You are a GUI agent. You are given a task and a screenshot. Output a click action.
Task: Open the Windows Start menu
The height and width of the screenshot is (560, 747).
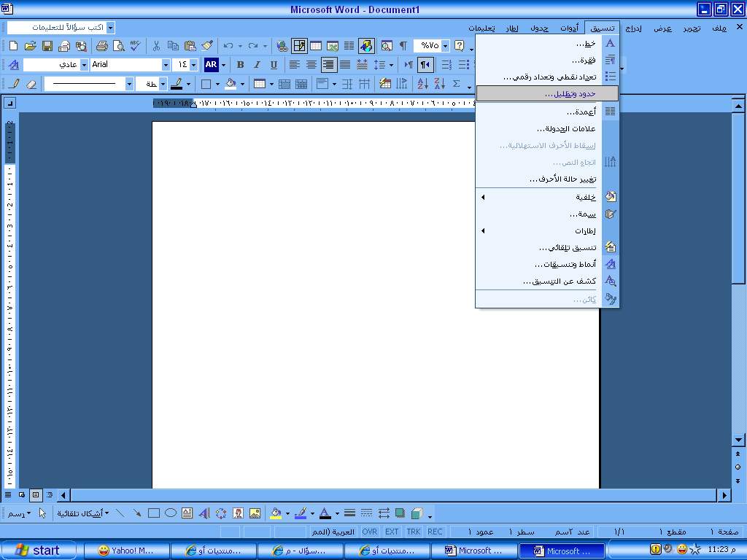click(38, 551)
